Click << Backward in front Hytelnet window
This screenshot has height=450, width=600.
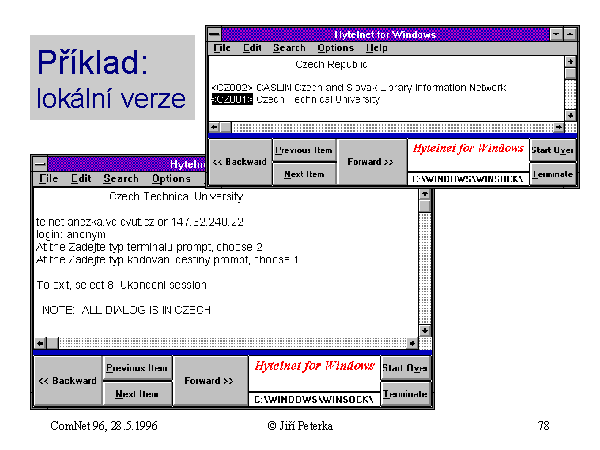click(x=240, y=162)
